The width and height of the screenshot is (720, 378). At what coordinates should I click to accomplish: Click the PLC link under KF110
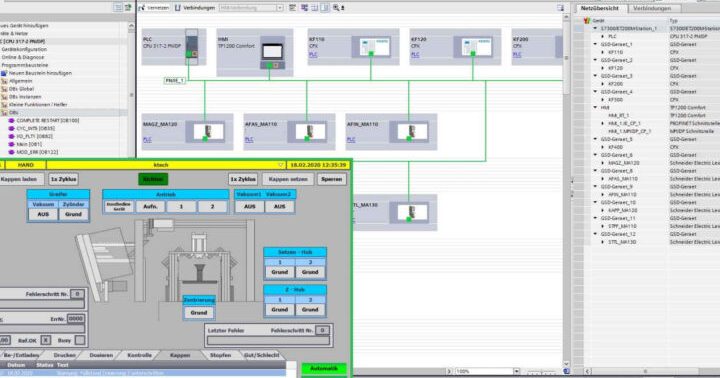[x=313, y=55]
